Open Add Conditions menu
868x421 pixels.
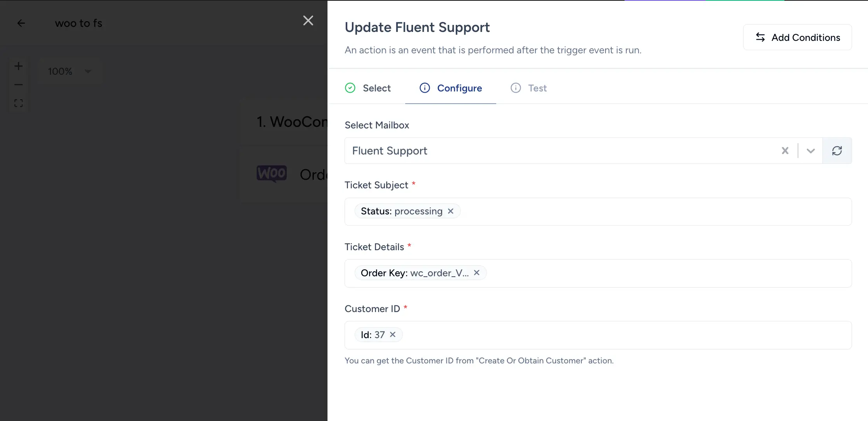click(798, 37)
